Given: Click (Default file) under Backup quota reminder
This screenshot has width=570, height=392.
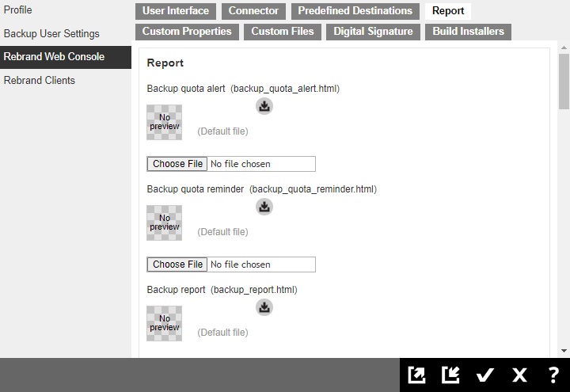Looking at the screenshot, I should [222, 232].
